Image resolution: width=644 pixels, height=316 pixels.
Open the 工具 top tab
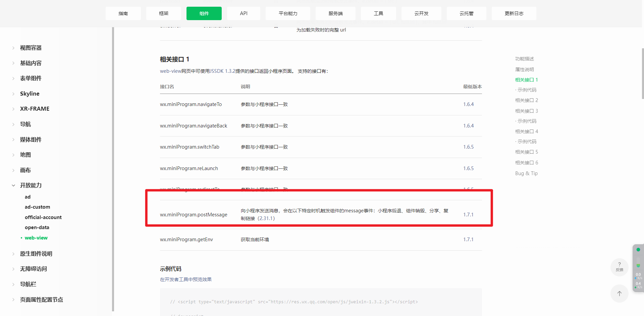point(378,13)
